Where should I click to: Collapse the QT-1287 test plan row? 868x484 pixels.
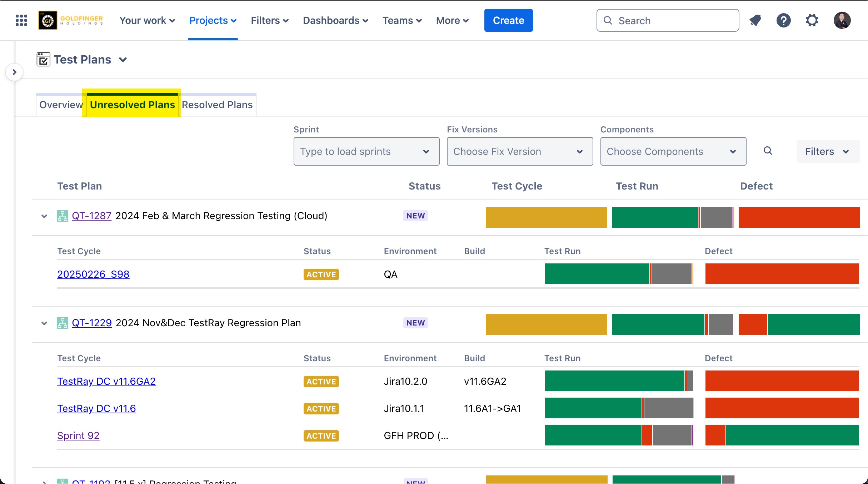coord(44,216)
